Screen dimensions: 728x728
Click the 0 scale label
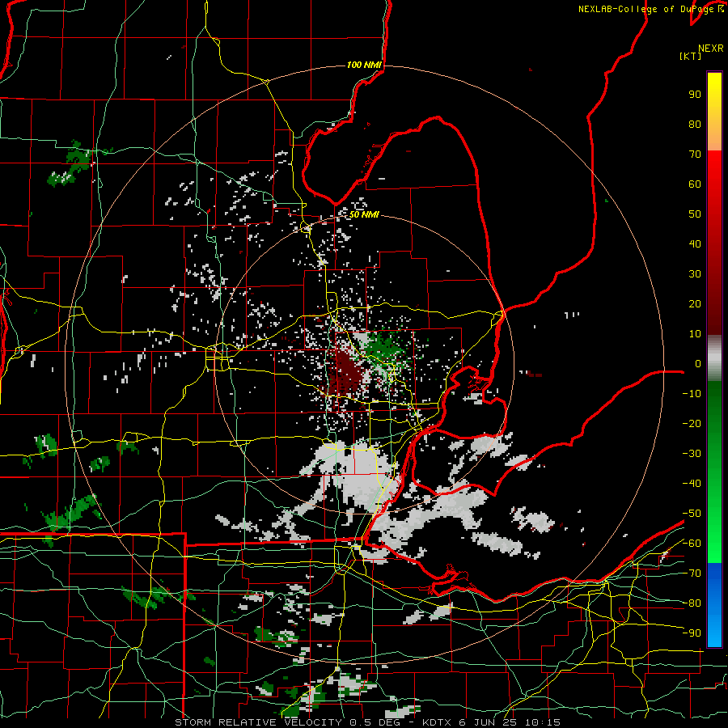pos(698,363)
